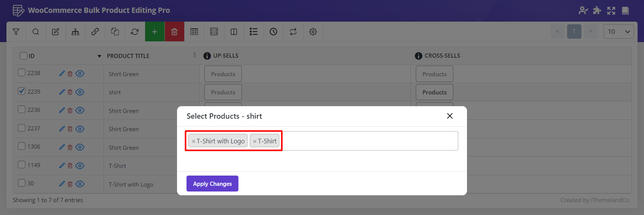This screenshot has width=644, height=215.
Task: Click the filter funnel icon in toolbar
Action: (16, 32)
